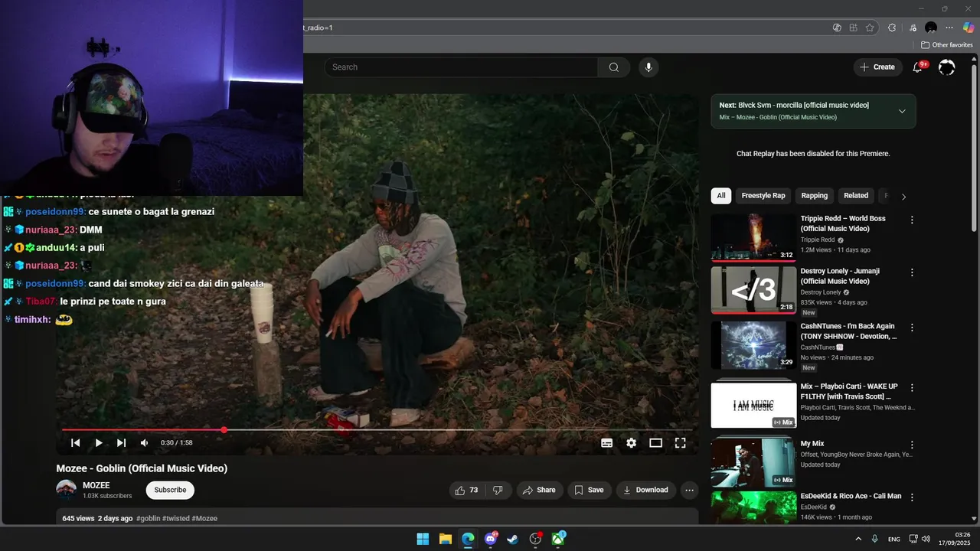Open the player settings gear
The width and height of the screenshot is (980, 551).
(631, 442)
